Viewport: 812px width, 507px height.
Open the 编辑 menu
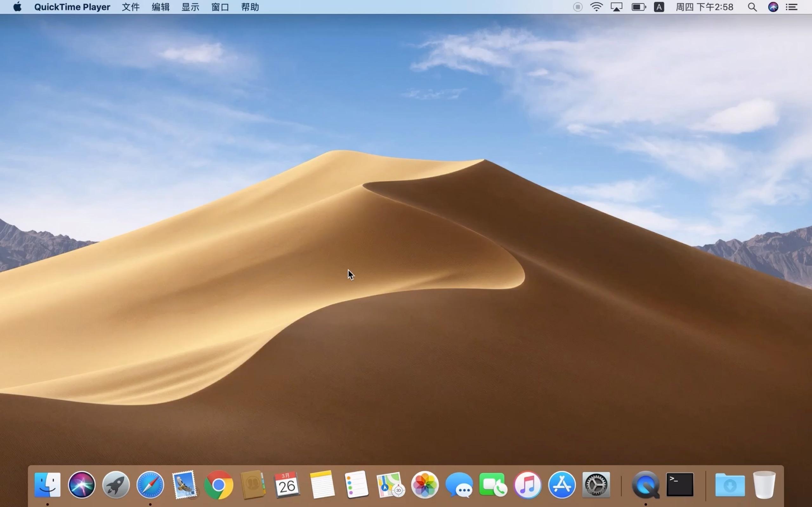[x=160, y=7]
